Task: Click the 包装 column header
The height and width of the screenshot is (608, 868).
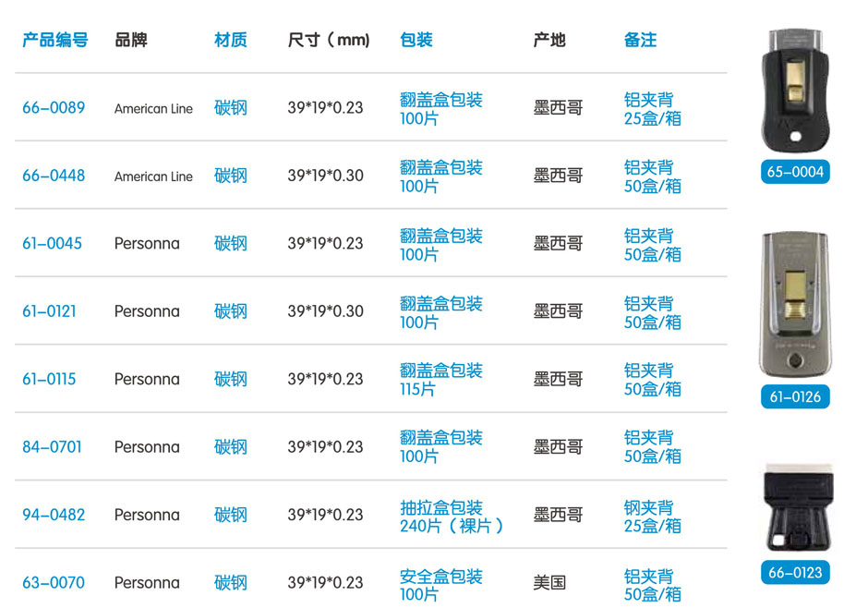Action: tap(416, 41)
